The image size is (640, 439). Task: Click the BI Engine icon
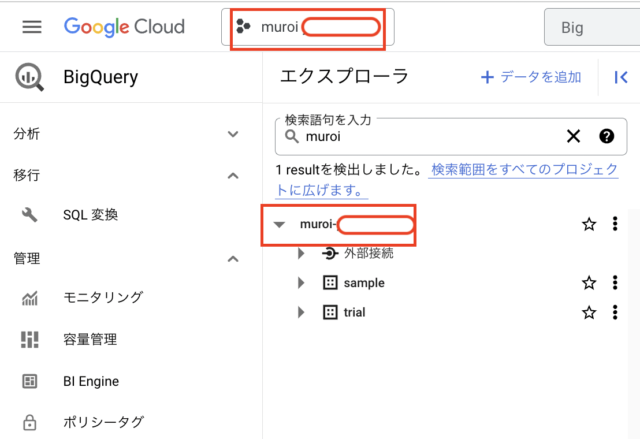pyautogui.click(x=29, y=381)
